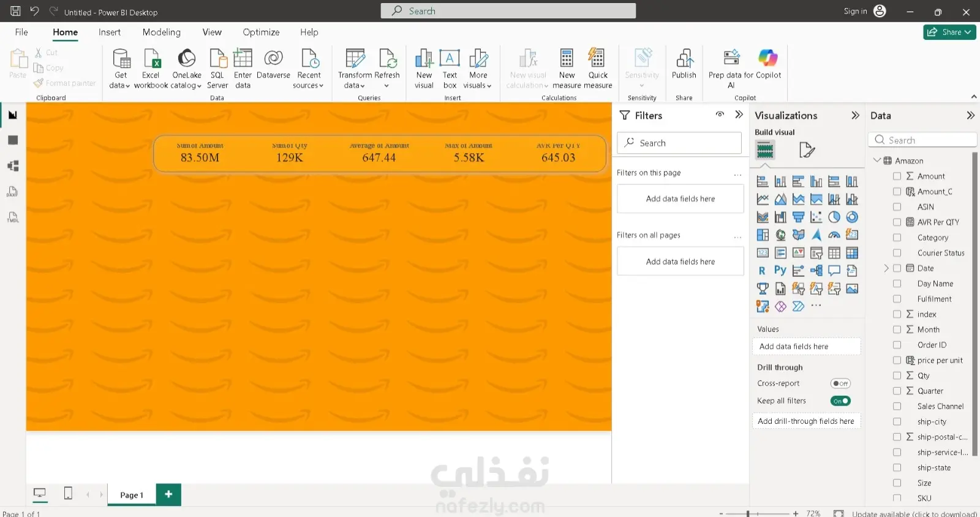Switch to the Optimize tab
The height and width of the screenshot is (517, 980).
(x=261, y=32)
